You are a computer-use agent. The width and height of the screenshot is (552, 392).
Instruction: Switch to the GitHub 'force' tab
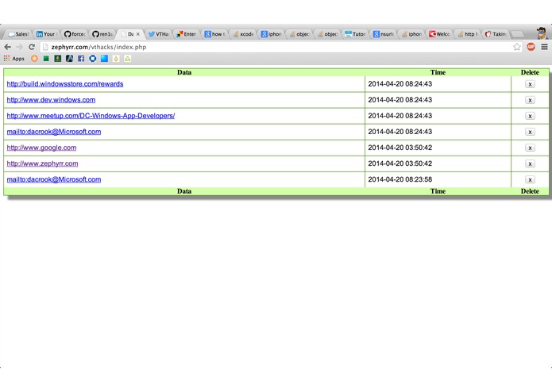point(75,34)
